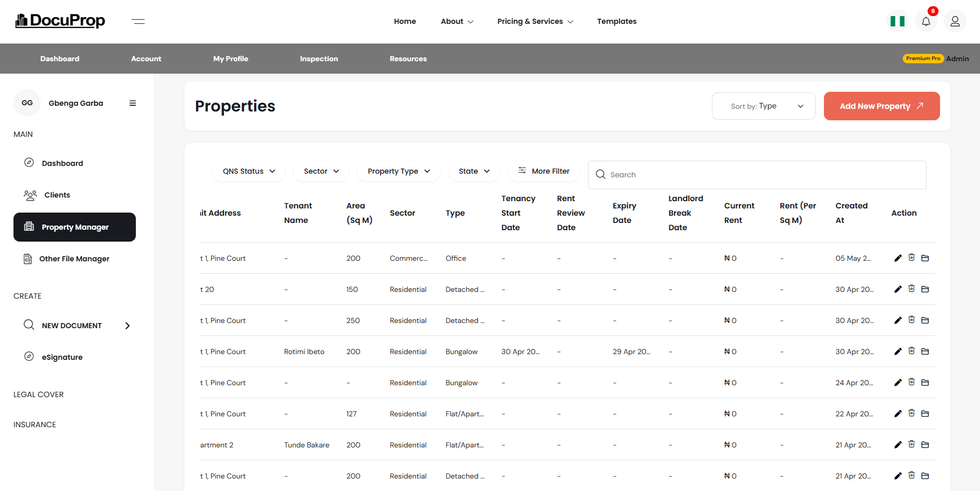Open folder for the 22 Apr Flat row

(925, 414)
